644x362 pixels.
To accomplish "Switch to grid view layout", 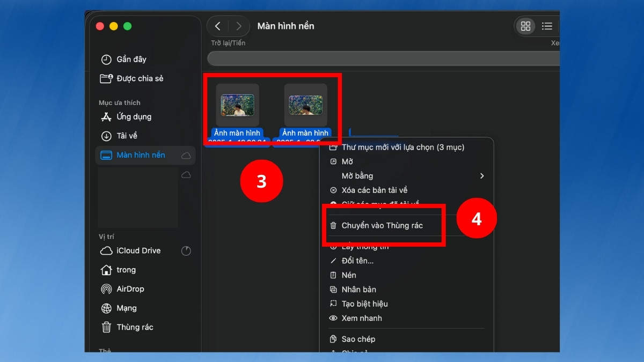I will (525, 26).
